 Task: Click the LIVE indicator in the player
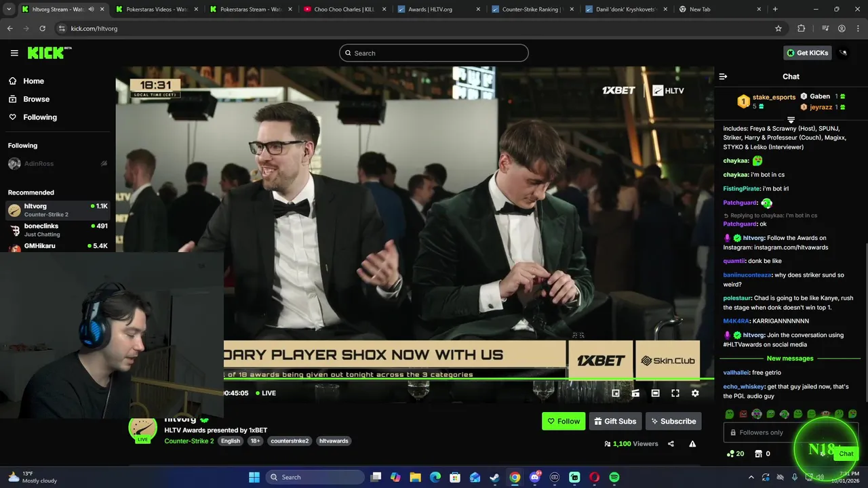(266, 393)
